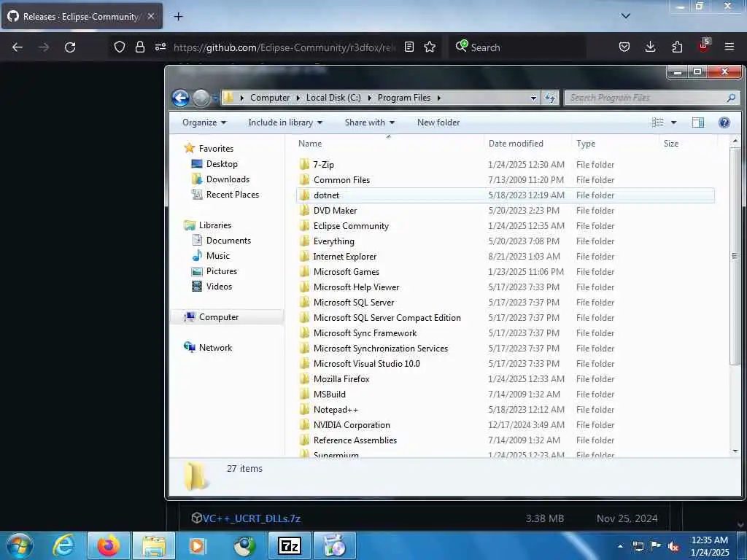Toggle the preview pane icon
Viewport: 747px width, 560px height.
click(x=698, y=122)
